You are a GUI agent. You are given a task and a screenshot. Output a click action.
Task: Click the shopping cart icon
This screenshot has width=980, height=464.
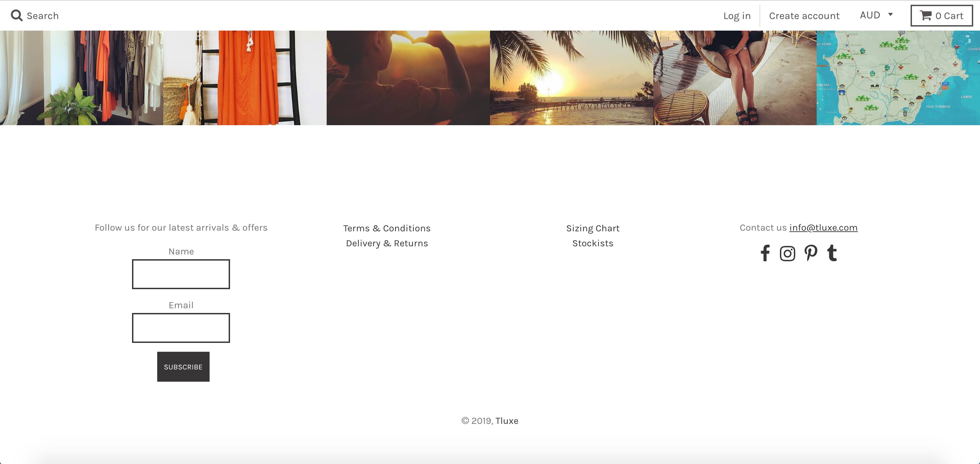click(x=926, y=16)
